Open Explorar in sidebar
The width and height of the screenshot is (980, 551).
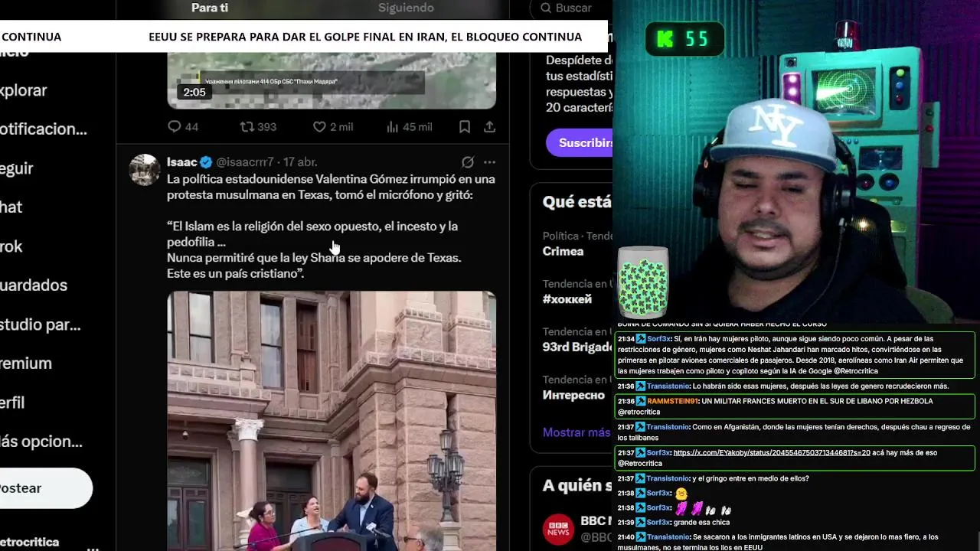tap(23, 90)
